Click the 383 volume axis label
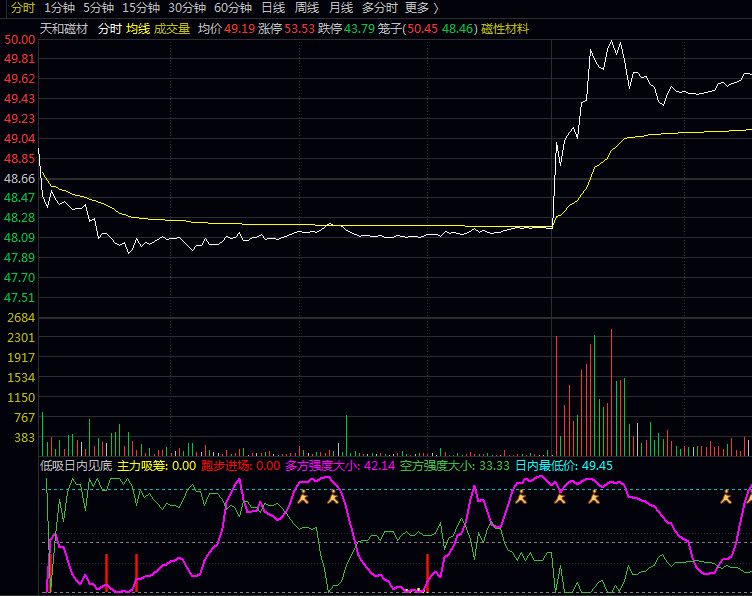 tap(24, 437)
